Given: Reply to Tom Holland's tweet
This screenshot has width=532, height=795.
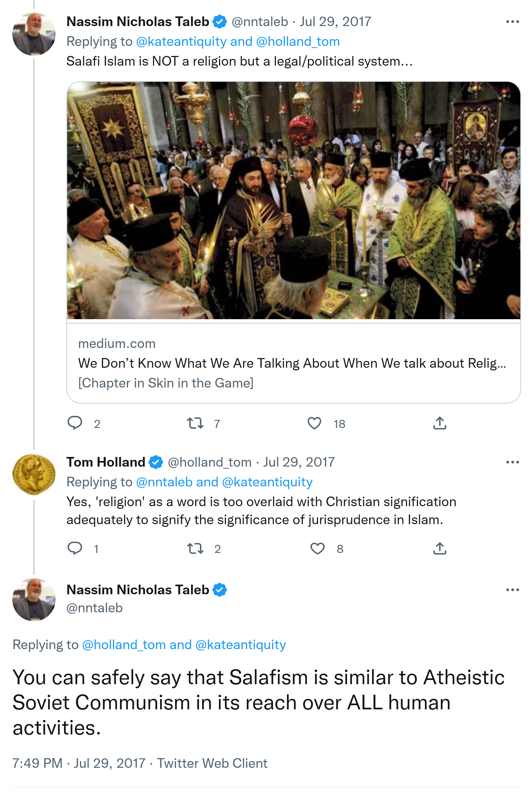Looking at the screenshot, I should (x=75, y=548).
